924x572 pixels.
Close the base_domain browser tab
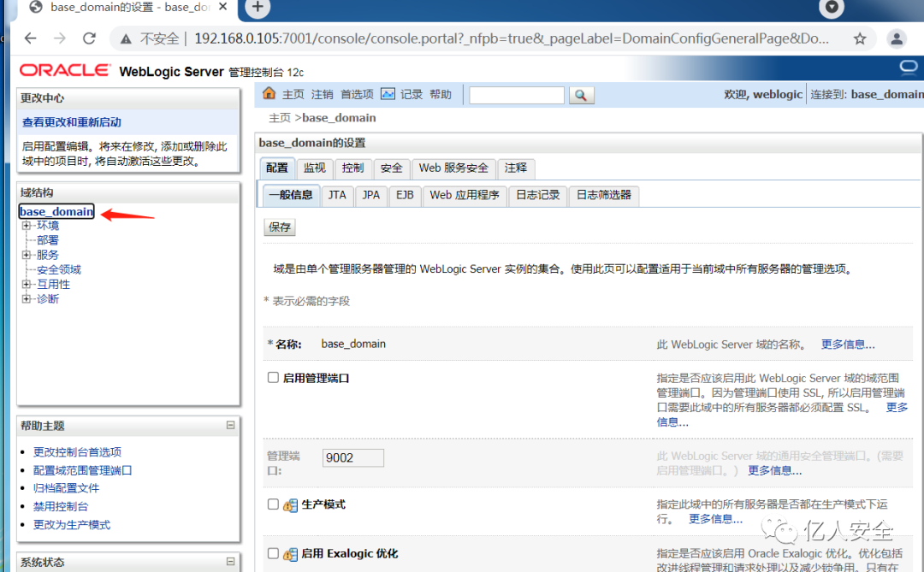click(222, 7)
